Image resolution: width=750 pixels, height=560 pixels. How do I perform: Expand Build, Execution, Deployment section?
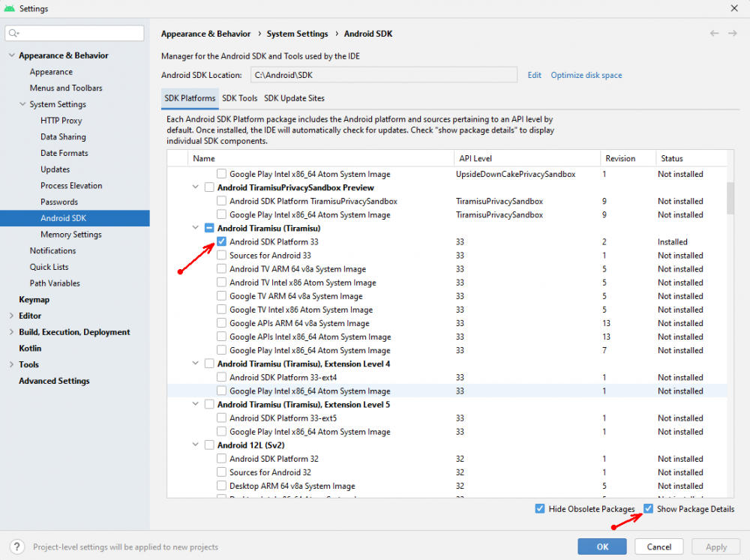pos(11,332)
